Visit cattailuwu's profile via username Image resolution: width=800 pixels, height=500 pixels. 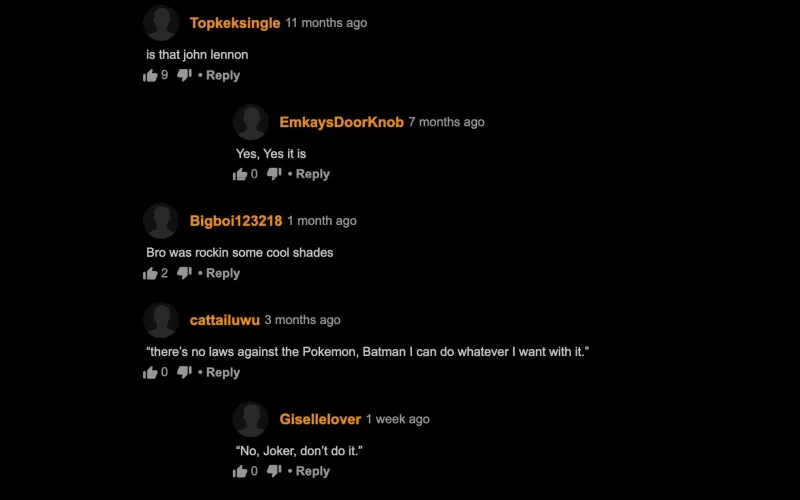224,320
